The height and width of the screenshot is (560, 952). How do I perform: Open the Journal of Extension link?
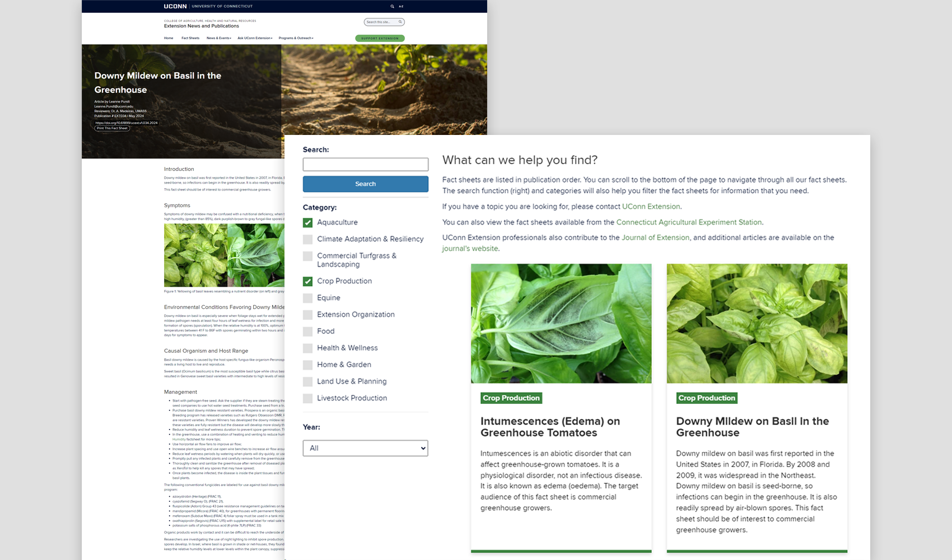655,237
